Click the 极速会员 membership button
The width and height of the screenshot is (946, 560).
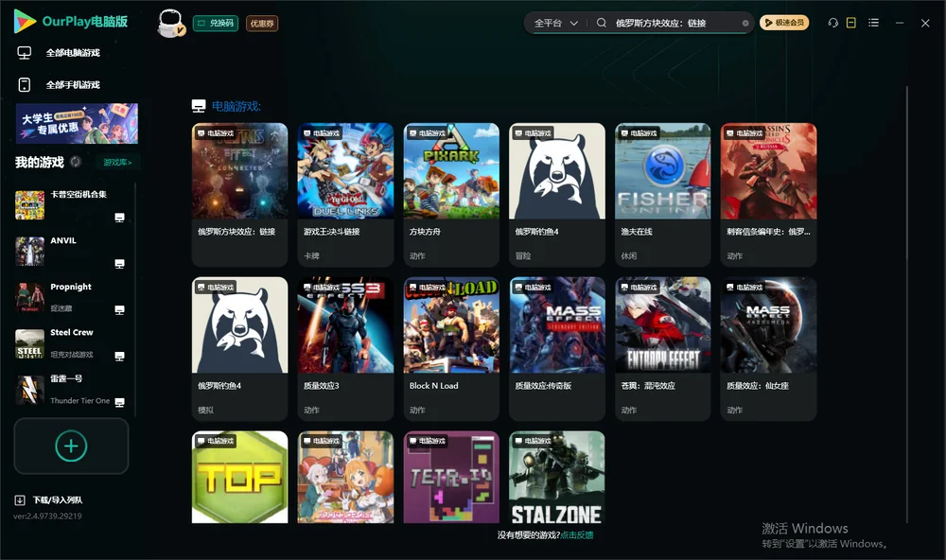tap(784, 23)
